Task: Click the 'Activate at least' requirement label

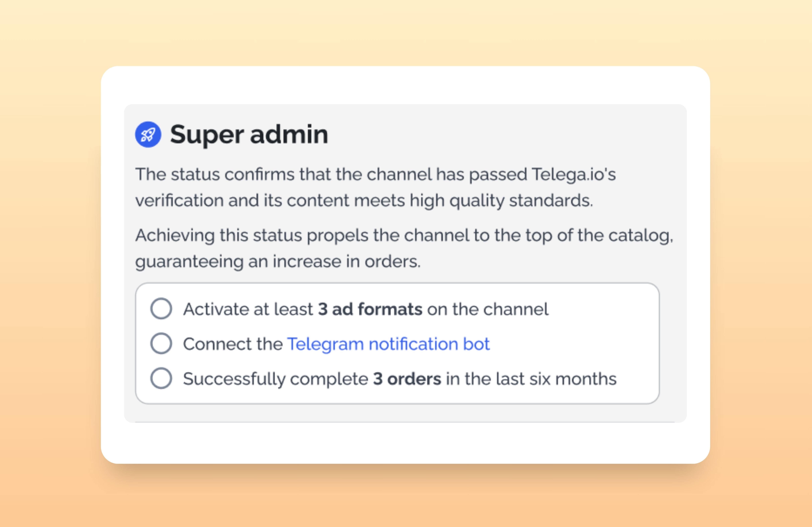Action: coord(248,309)
